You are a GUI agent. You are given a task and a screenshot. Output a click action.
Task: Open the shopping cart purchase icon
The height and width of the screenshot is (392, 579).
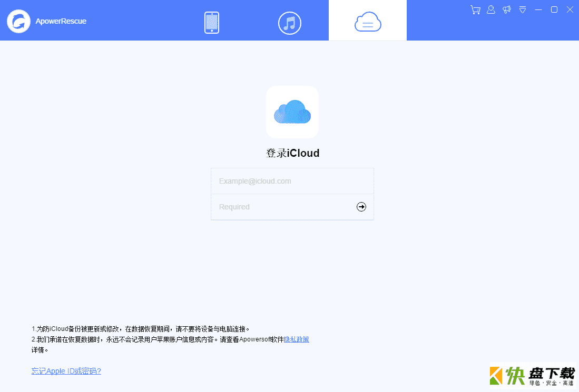point(475,9)
